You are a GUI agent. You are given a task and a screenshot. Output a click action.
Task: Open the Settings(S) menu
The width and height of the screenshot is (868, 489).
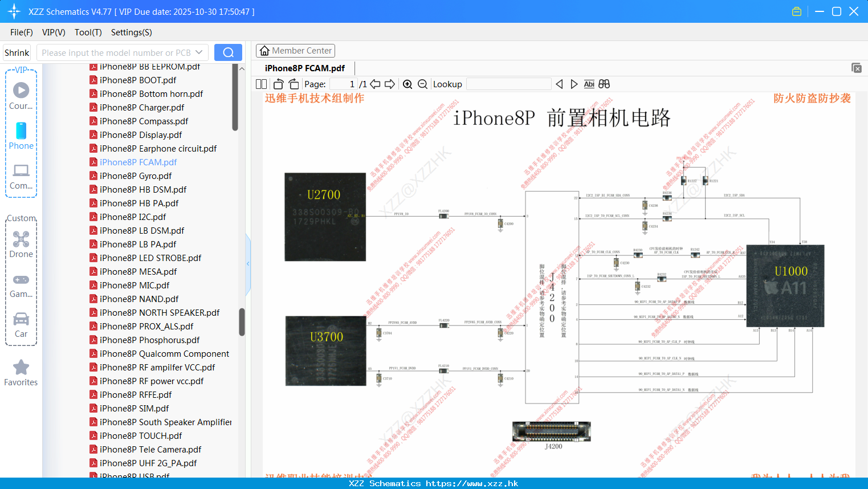click(132, 32)
